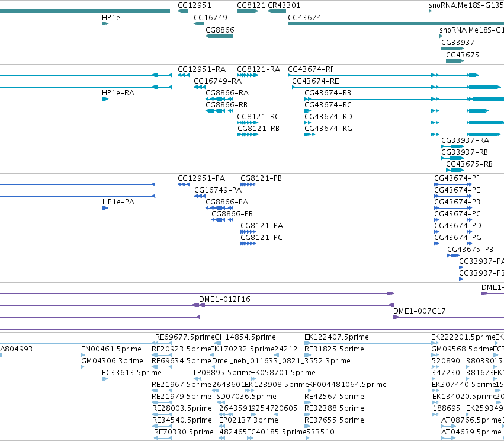Open EST RE69677.5prime label

[185, 337]
